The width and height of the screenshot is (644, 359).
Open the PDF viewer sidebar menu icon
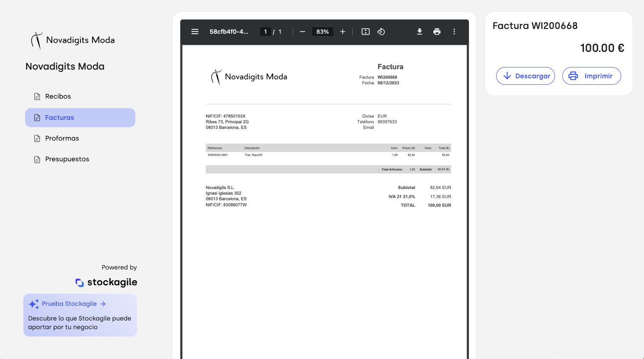click(x=195, y=32)
